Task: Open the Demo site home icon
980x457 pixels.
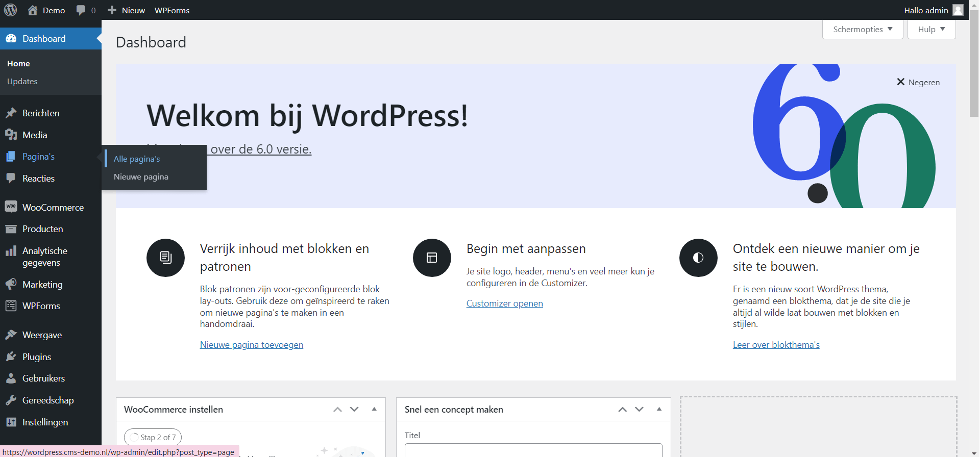Action: point(33,10)
